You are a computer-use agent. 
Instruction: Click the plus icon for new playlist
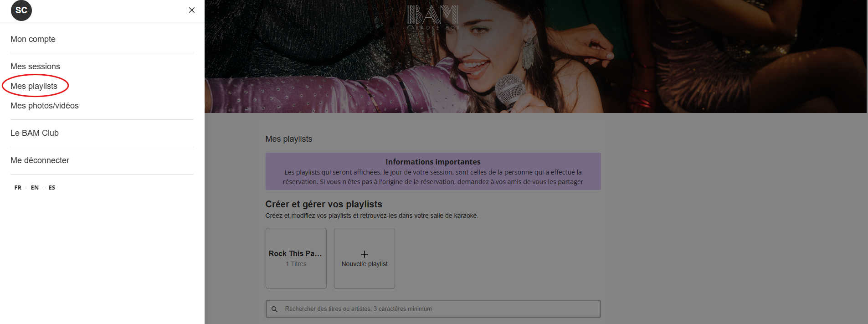(365, 254)
